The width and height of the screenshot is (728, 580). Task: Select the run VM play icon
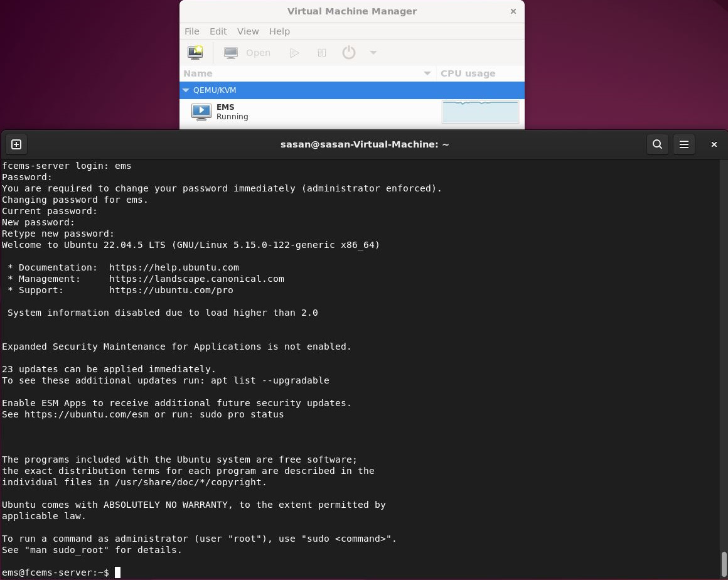click(x=294, y=53)
